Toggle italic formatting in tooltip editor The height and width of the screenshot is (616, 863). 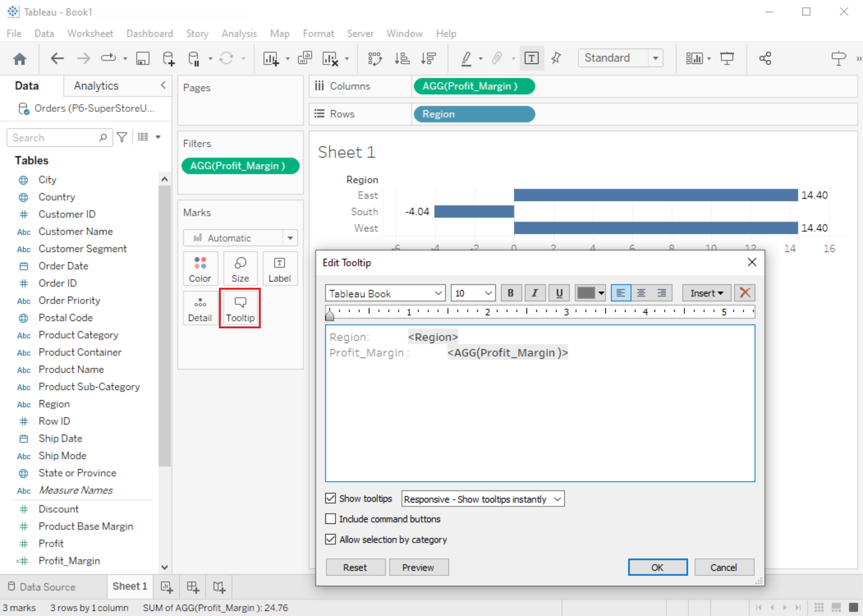(x=535, y=293)
